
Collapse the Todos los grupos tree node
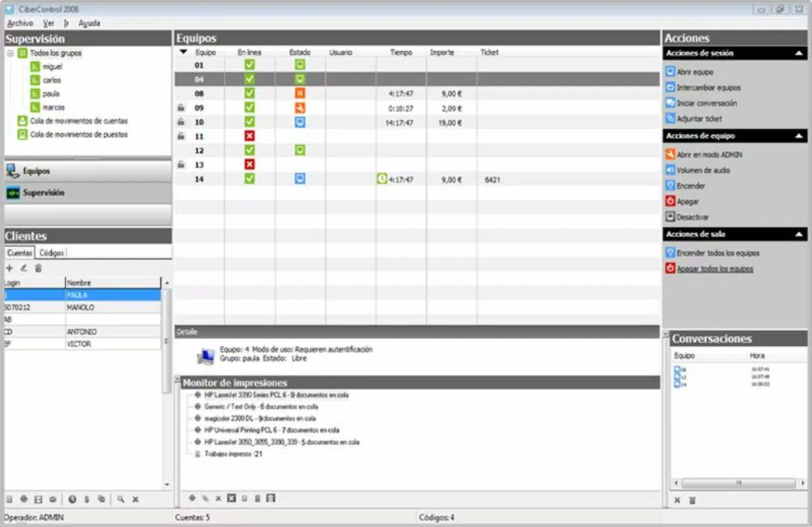(x=11, y=53)
